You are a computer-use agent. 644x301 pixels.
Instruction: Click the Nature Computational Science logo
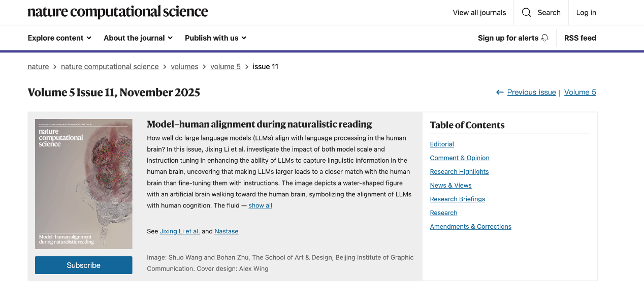click(118, 12)
